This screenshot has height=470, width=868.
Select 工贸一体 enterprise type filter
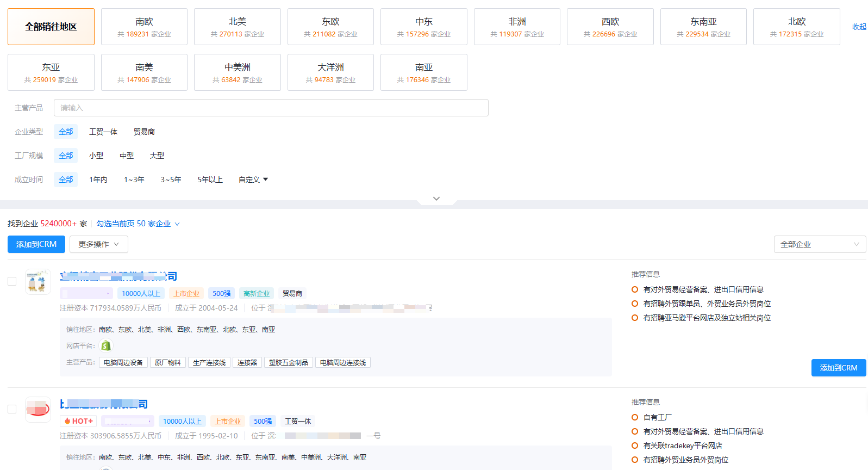point(103,132)
